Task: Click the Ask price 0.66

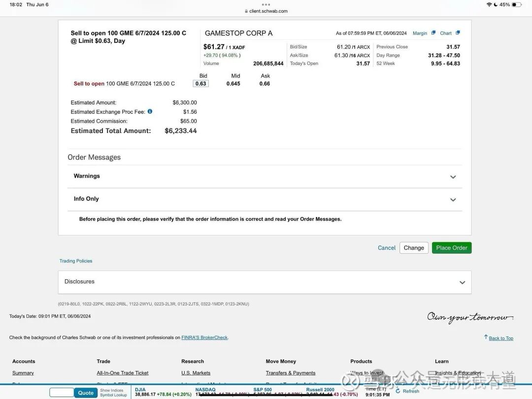Action: point(265,83)
